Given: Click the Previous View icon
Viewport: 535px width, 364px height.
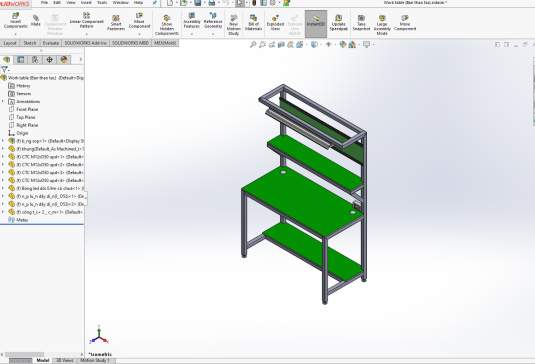Looking at the screenshot, I should 272,44.
